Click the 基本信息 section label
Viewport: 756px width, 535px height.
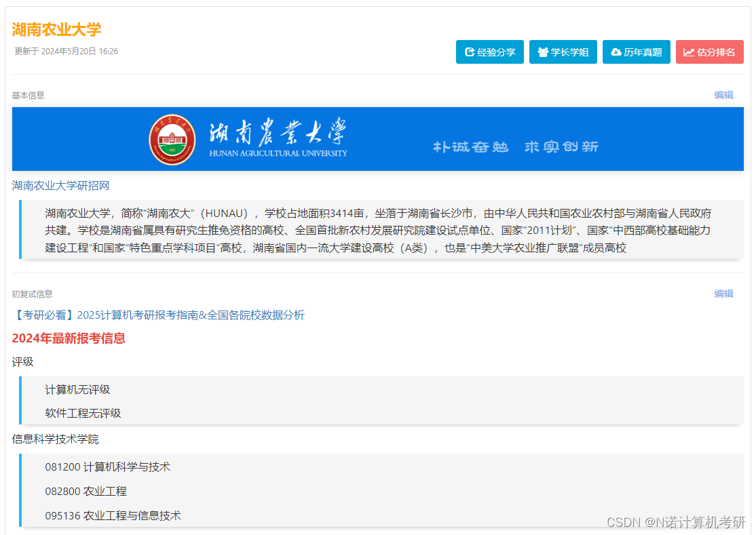pos(28,96)
